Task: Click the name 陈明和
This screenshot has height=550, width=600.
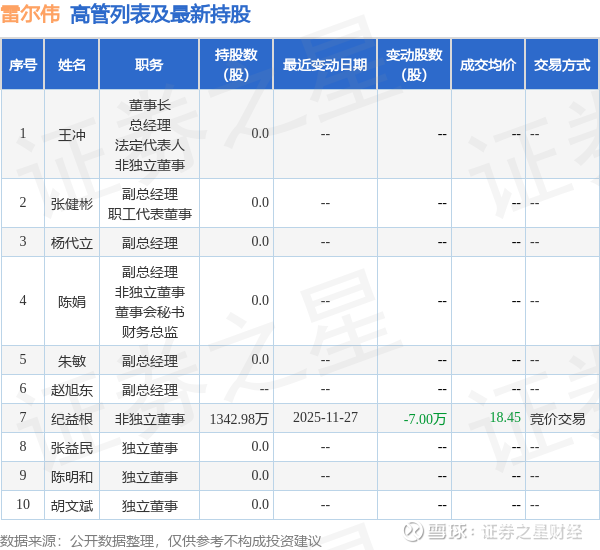Action: tap(72, 477)
